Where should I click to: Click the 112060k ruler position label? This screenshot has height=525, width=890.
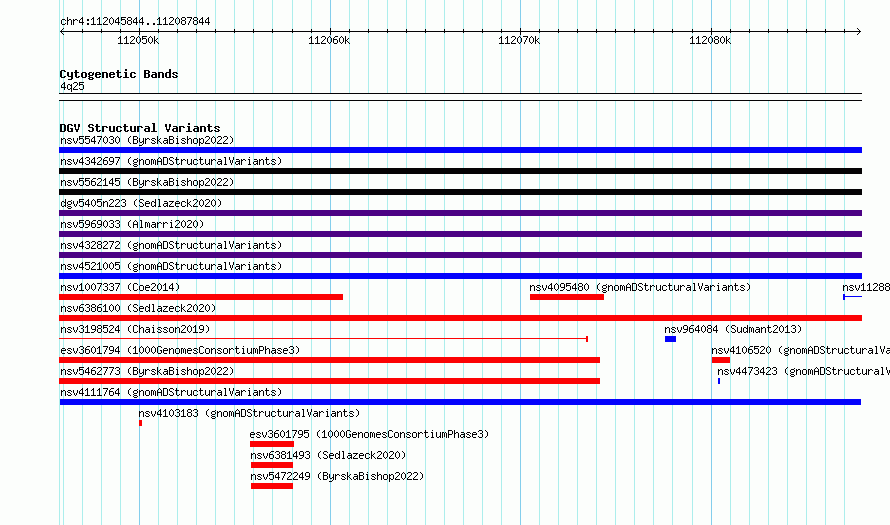329,40
